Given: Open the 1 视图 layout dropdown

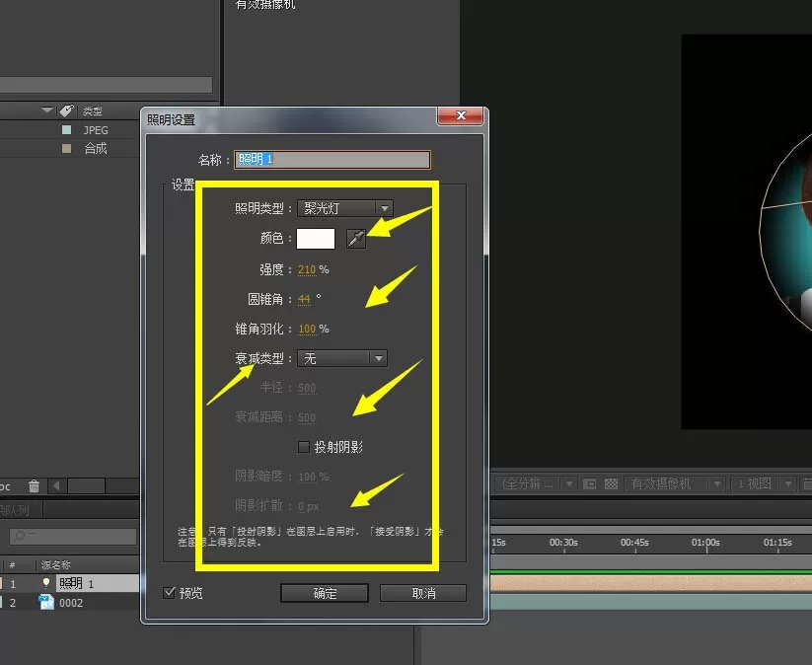Looking at the screenshot, I should [x=764, y=483].
